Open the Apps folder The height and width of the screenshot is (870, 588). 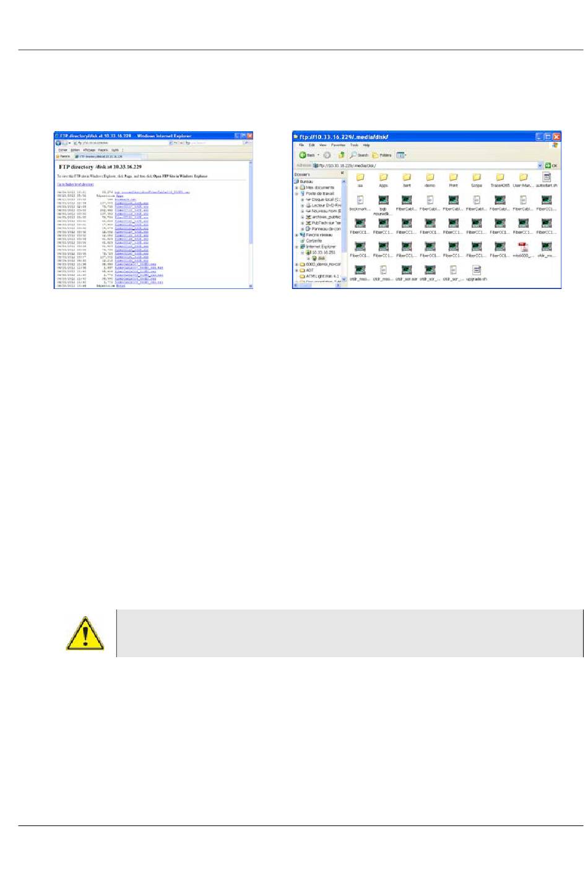[383, 180]
